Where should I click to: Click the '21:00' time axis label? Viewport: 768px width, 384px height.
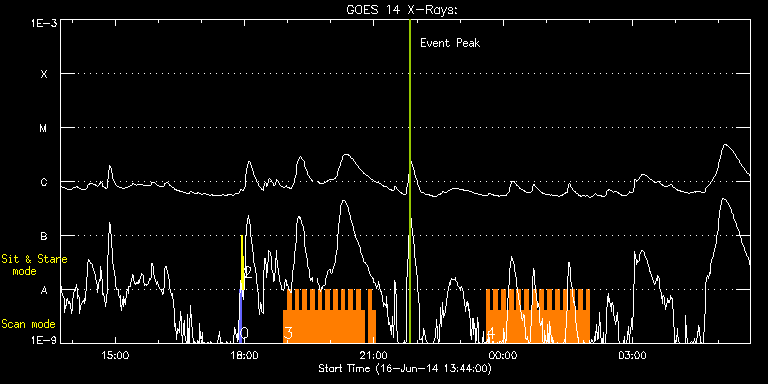(374, 355)
